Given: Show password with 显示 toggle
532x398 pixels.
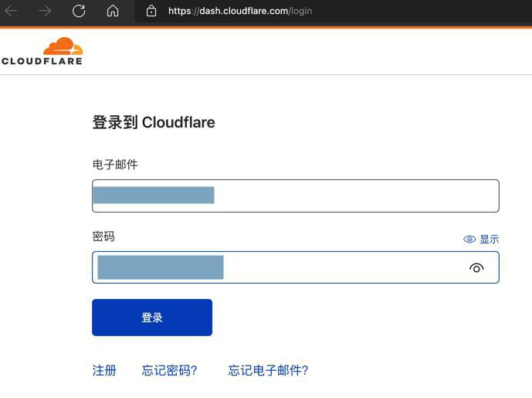Looking at the screenshot, I should (x=490, y=239).
